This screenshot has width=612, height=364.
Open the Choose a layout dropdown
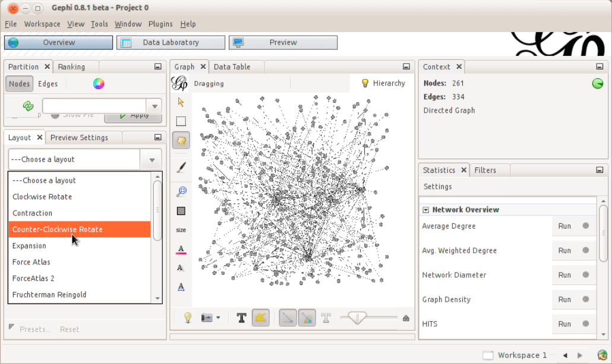(151, 159)
